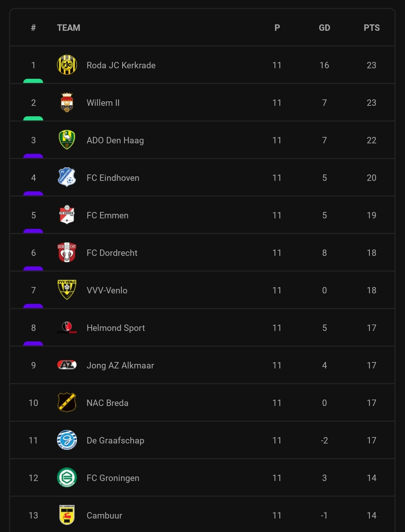Image resolution: width=405 pixels, height=532 pixels.
Task: Open the FC Groningen team link
Action: (113, 478)
